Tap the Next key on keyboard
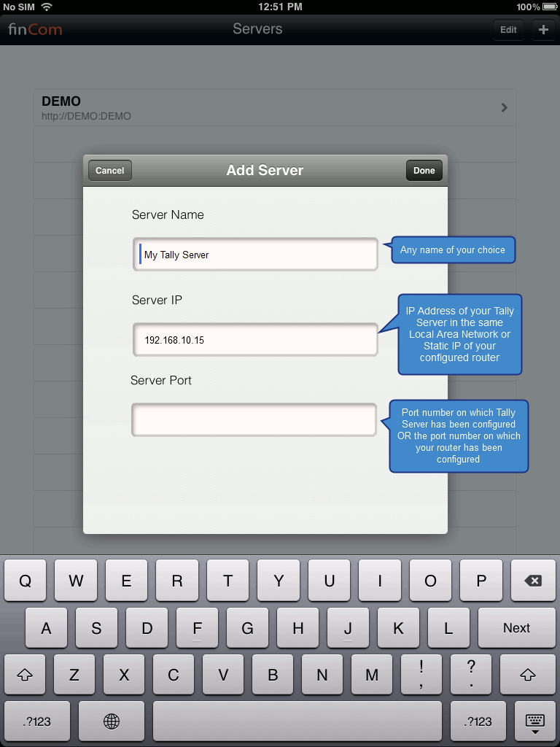 517,628
